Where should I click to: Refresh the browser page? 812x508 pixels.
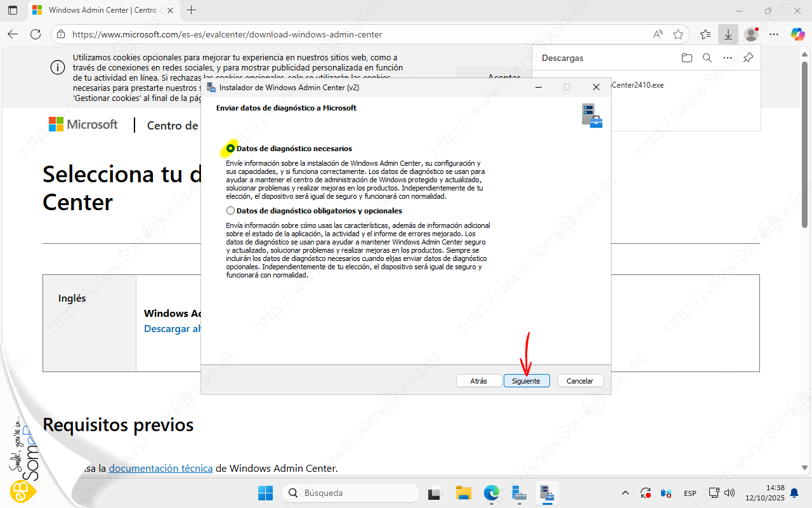(36, 34)
